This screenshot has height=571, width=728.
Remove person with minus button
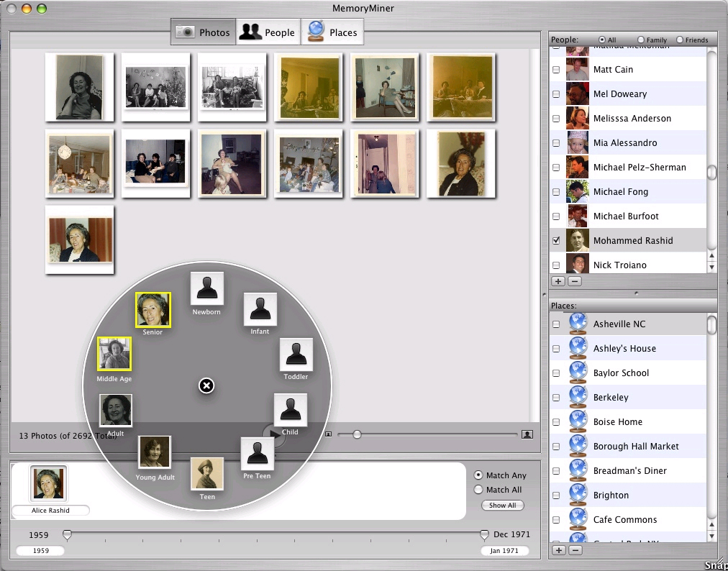point(575,281)
